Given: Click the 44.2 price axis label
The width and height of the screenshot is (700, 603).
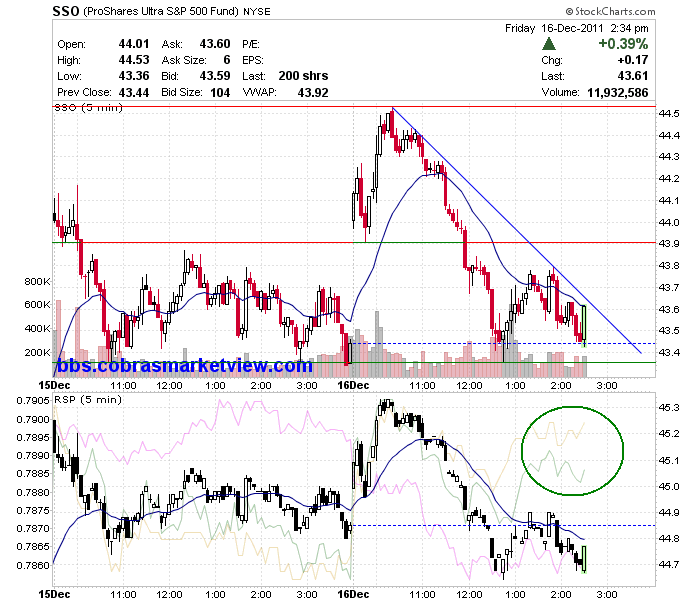Looking at the screenshot, I should [669, 179].
